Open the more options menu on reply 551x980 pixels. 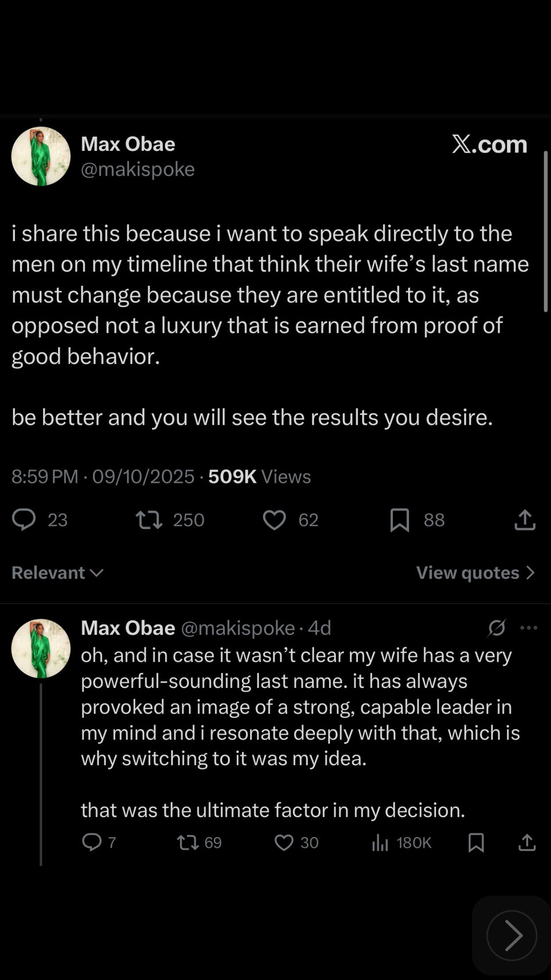click(528, 628)
